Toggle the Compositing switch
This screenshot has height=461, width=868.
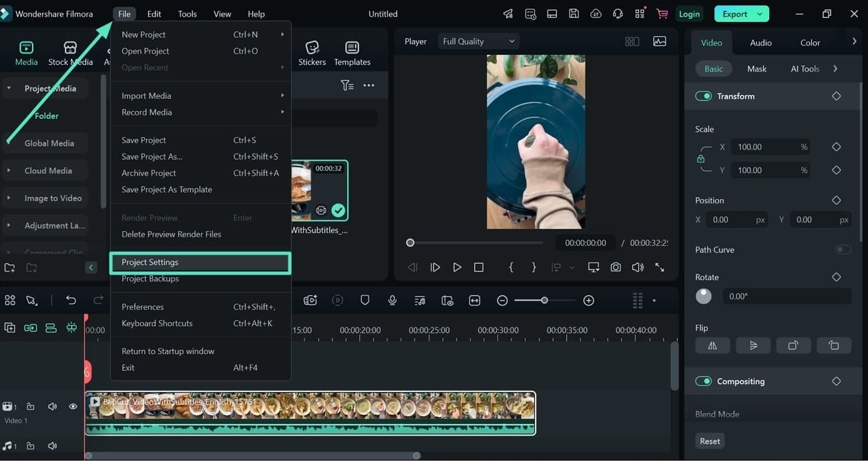(703, 381)
